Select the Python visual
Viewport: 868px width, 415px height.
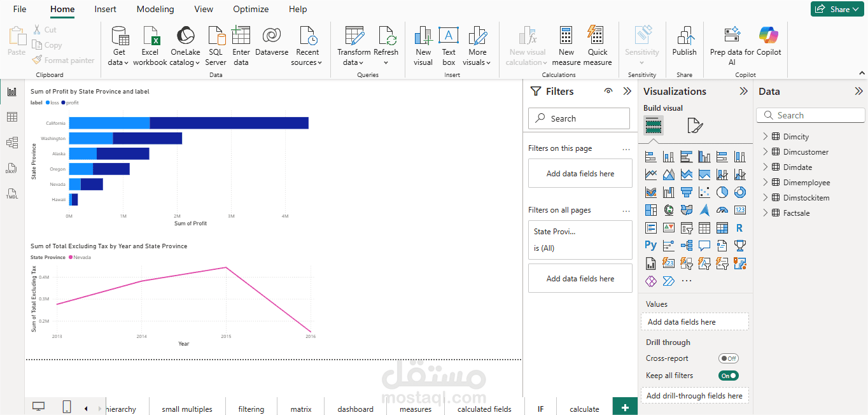coord(650,245)
